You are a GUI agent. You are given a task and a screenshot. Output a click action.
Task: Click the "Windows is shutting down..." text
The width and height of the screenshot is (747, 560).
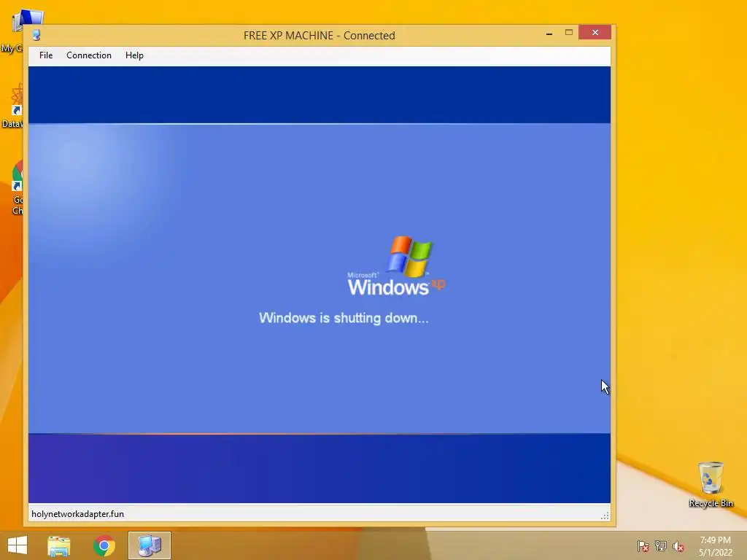pyautogui.click(x=344, y=318)
